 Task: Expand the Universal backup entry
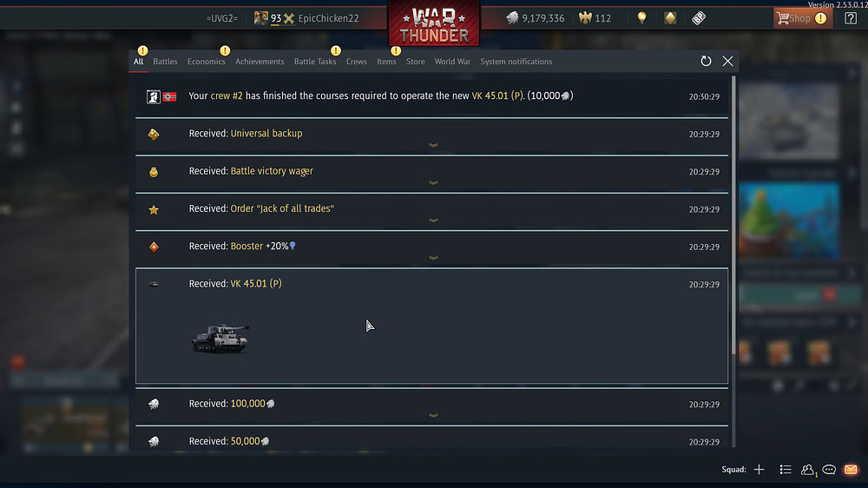tap(433, 145)
